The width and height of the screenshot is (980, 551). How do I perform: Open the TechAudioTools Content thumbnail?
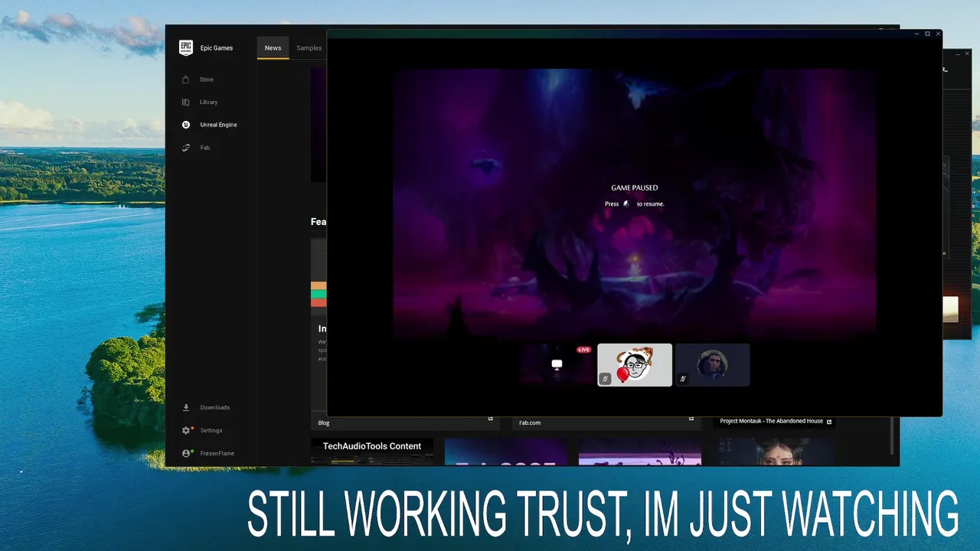(x=372, y=452)
